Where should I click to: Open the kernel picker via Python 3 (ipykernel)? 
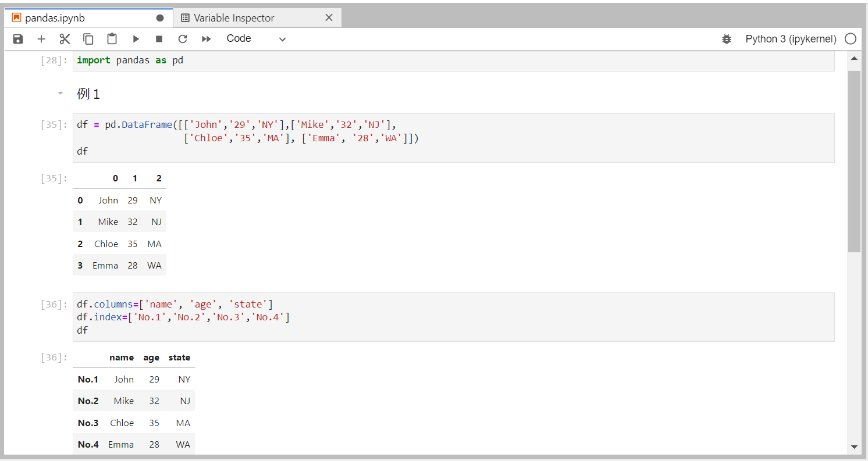[x=790, y=39]
